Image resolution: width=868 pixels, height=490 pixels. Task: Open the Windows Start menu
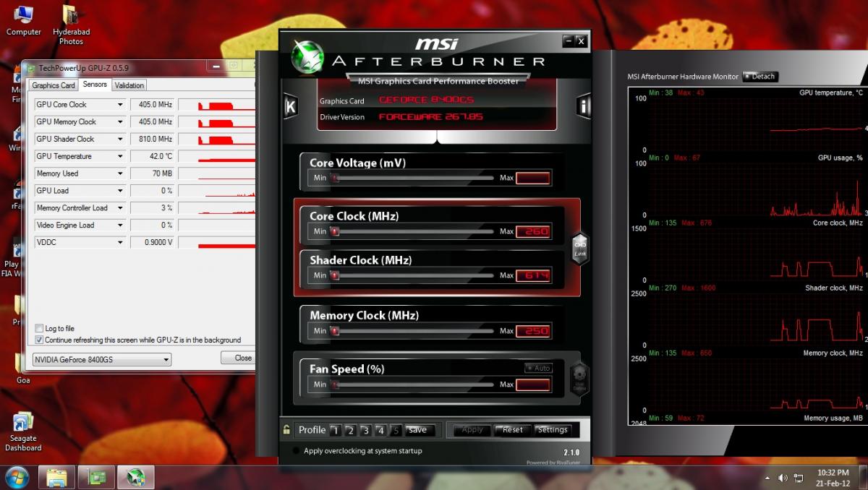pos(16,477)
